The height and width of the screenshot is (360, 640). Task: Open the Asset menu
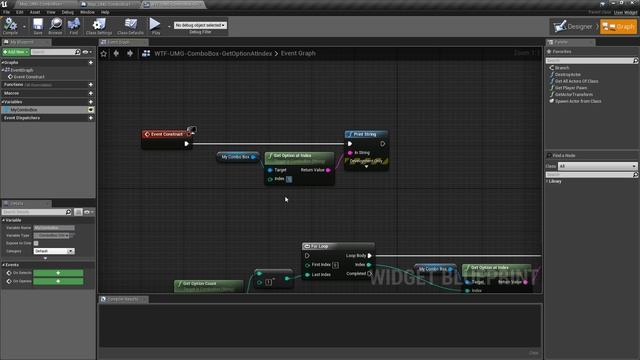click(35, 12)
